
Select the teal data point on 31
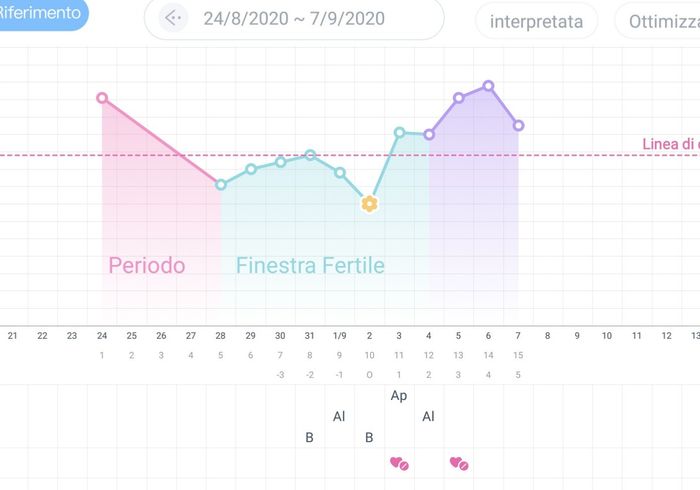(311, 155)
